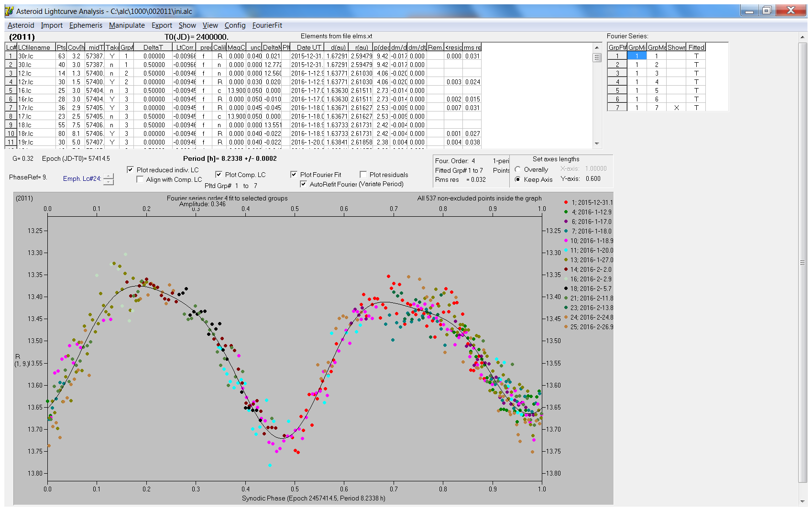Screen dimensions: 812x511
Task: Click the Fitted column header in Fourier Series
Action: (696, 47)
